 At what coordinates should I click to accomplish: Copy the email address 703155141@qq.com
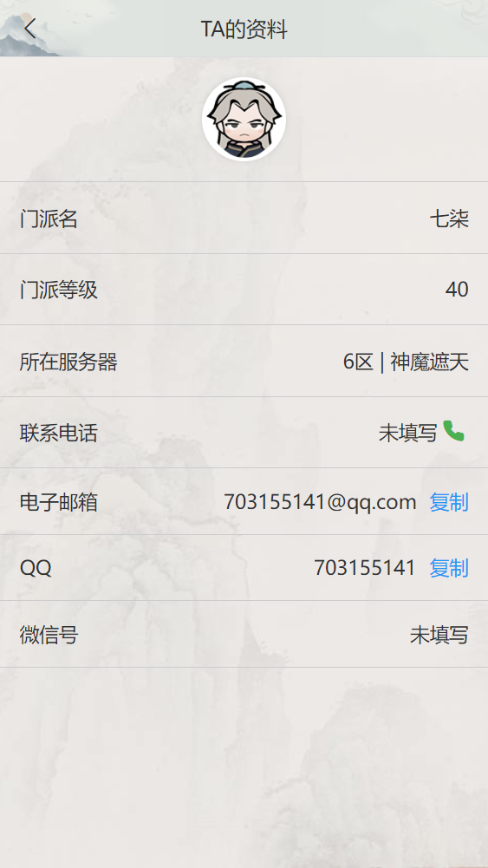click(449, 502)
